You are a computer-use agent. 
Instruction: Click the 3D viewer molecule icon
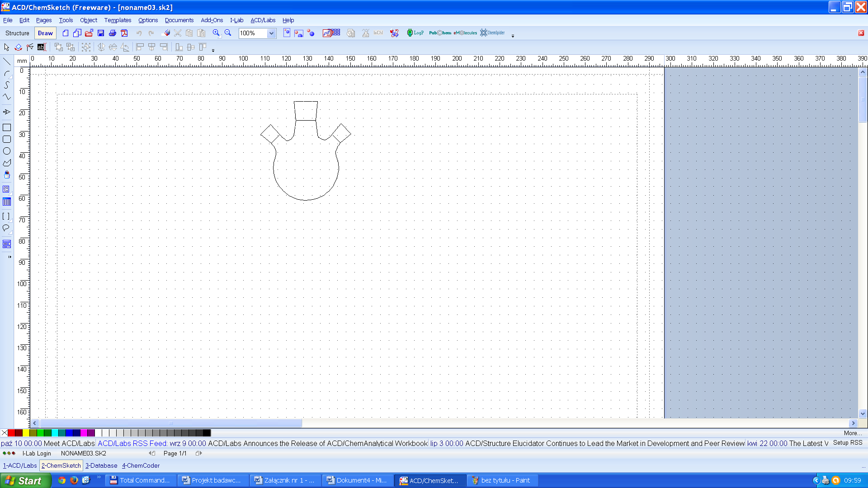[394, 33]
